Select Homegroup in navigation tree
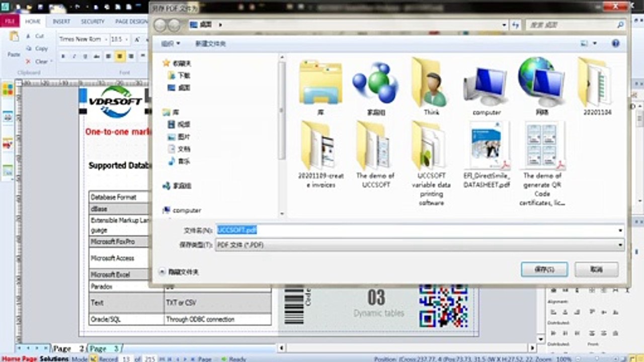 (x=177, y=186)
